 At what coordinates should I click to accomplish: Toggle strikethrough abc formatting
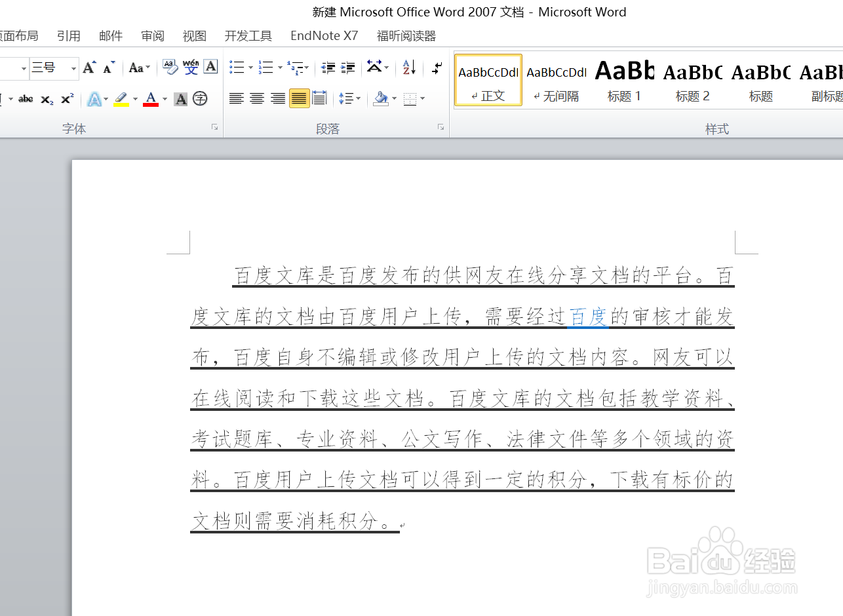(x=26, y=99)
